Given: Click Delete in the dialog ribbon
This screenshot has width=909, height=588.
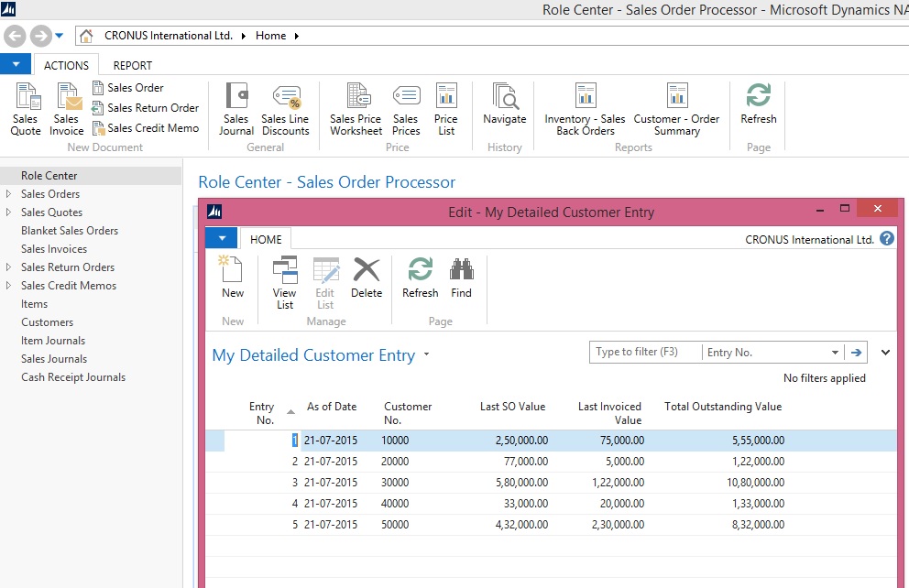Looking at the screenshot, I should pyautogui.click(x=367, y=278).
